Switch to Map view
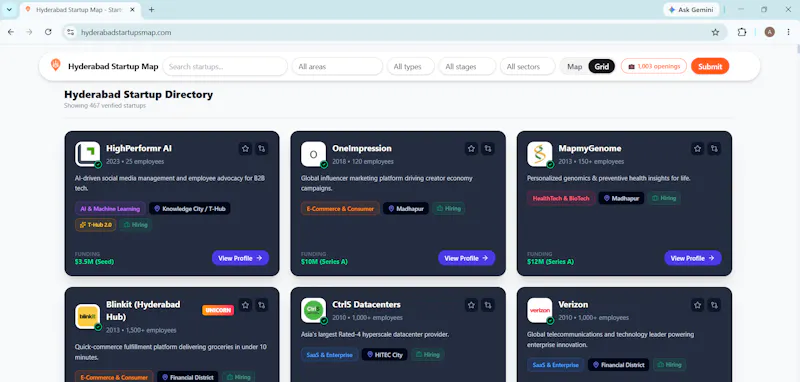This screenshot has width=800, height=382. click(574, 66)
